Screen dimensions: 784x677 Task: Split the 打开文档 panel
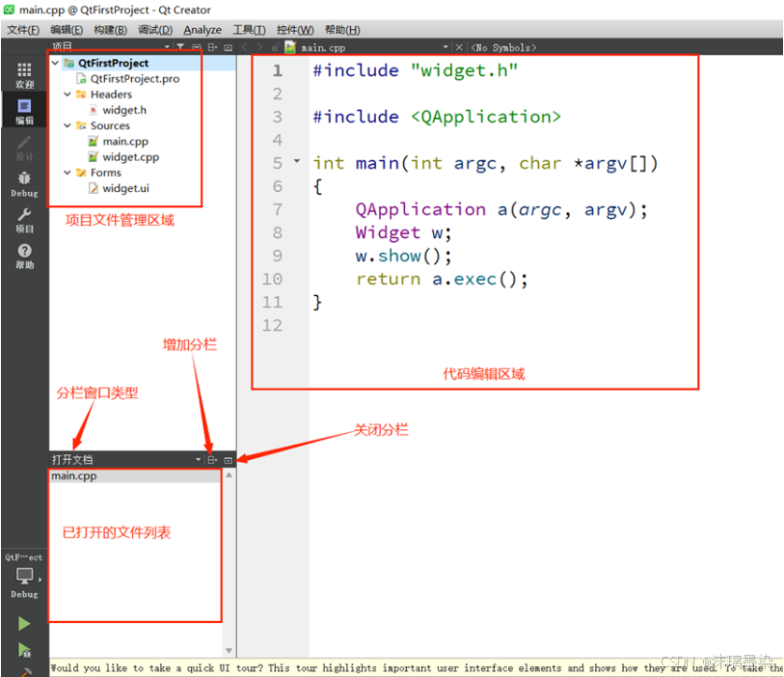coord(212,459)
